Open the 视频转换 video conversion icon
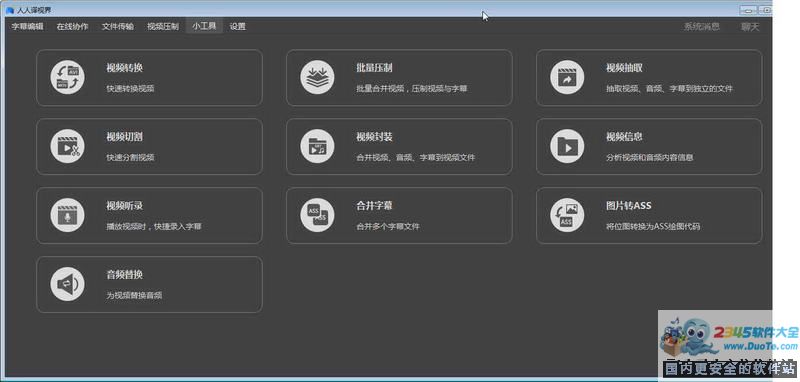 click(x=68, y=78)
